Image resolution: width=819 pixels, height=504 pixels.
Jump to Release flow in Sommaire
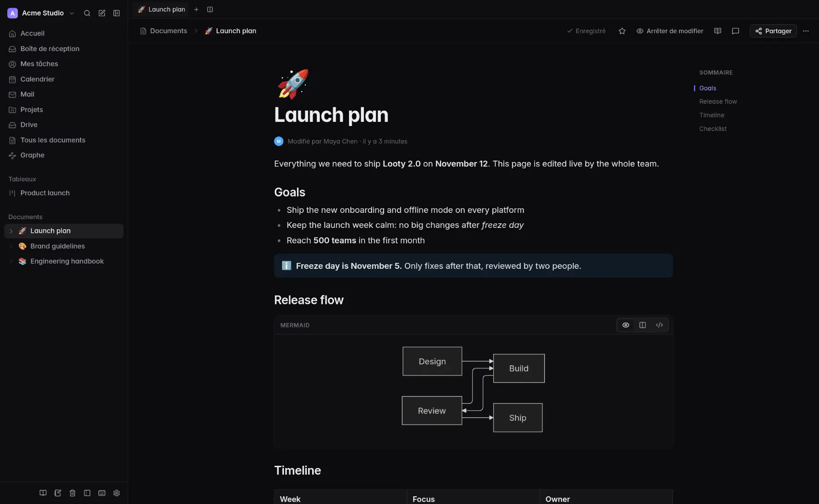(x=718, y=101)
